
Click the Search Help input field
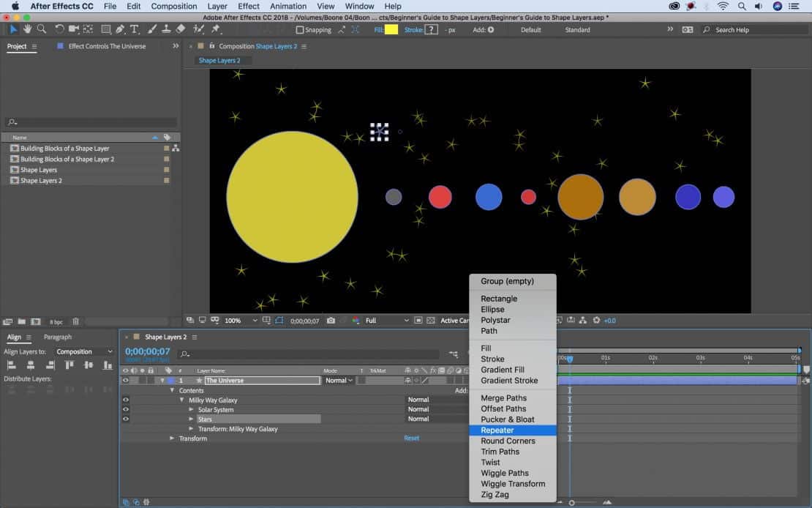(753, 30)
